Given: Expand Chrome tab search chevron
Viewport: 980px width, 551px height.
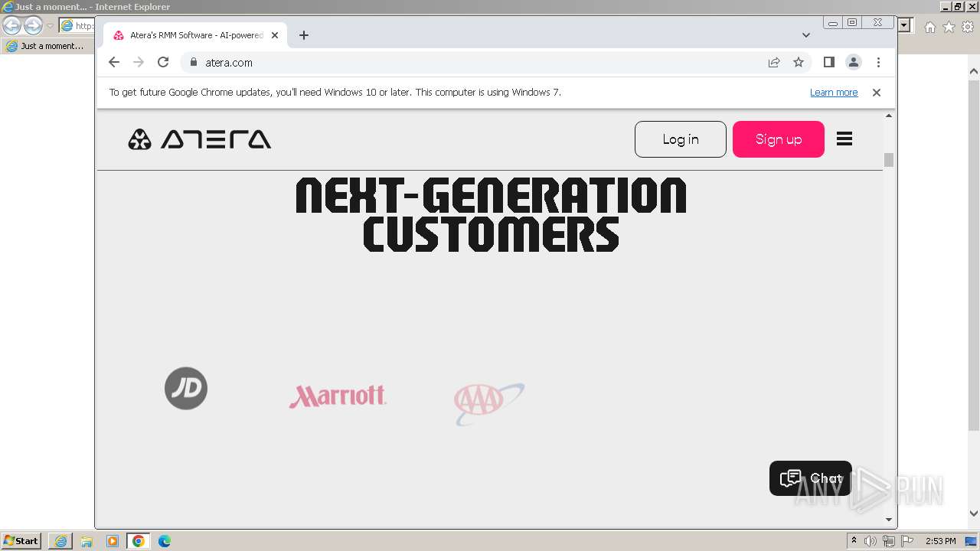Looking at the screenshot, I should click(806, 35).
